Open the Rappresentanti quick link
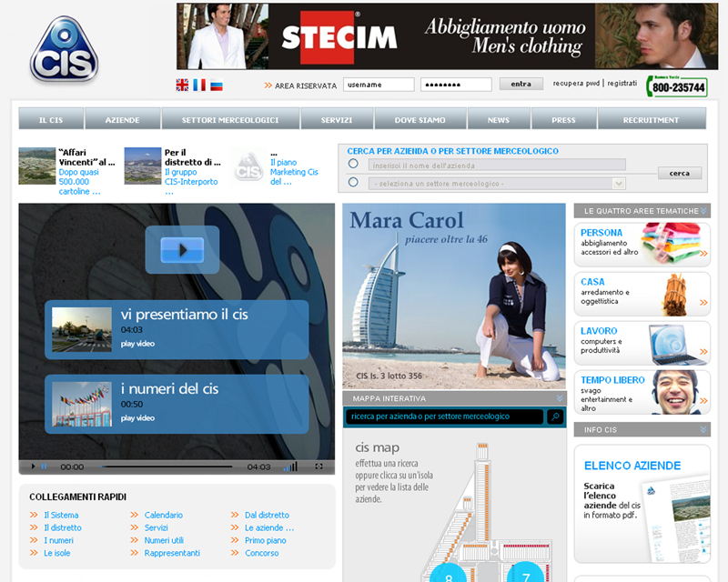The image size is (728, 582). click(172, 553)
